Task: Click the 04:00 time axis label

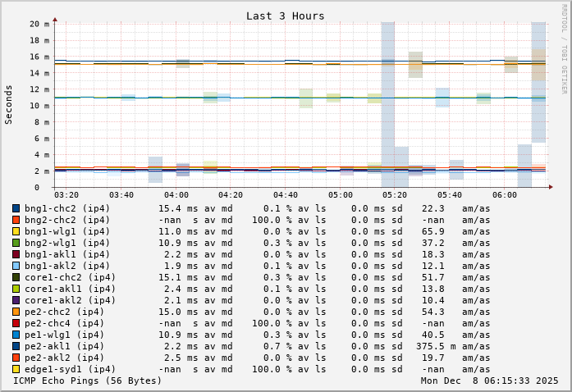Action: click(176, 194)
